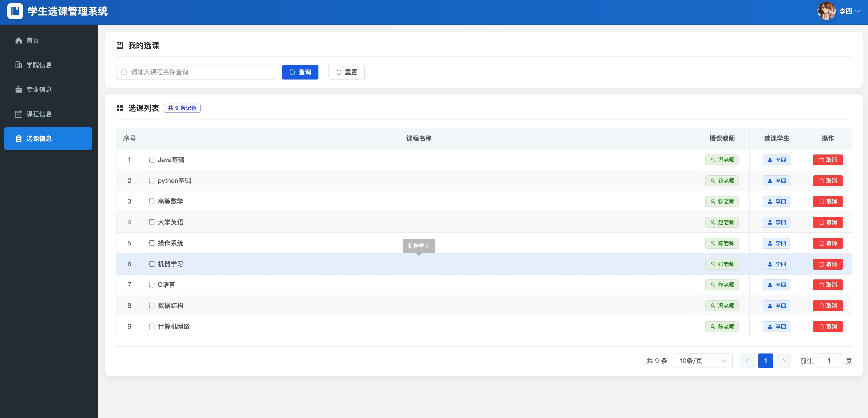This screenshot has height=418, width=868.
Task: Expand the 10条/页 page size selector
Action: tap(703, 361)
